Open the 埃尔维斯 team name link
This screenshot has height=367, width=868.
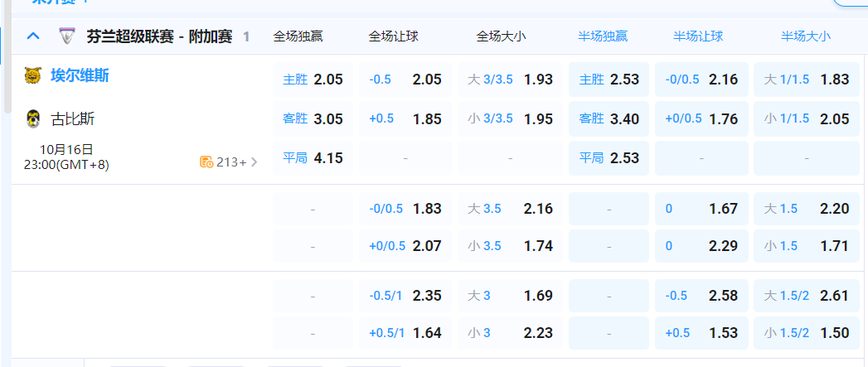click(80, 76)
